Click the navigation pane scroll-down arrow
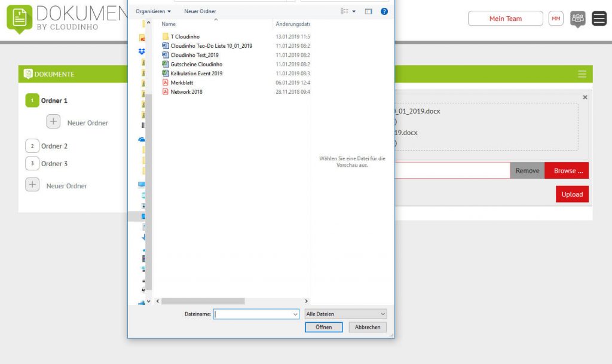Image resolution: width=612 pixels, height=364 pixels. tap(148, 301)
